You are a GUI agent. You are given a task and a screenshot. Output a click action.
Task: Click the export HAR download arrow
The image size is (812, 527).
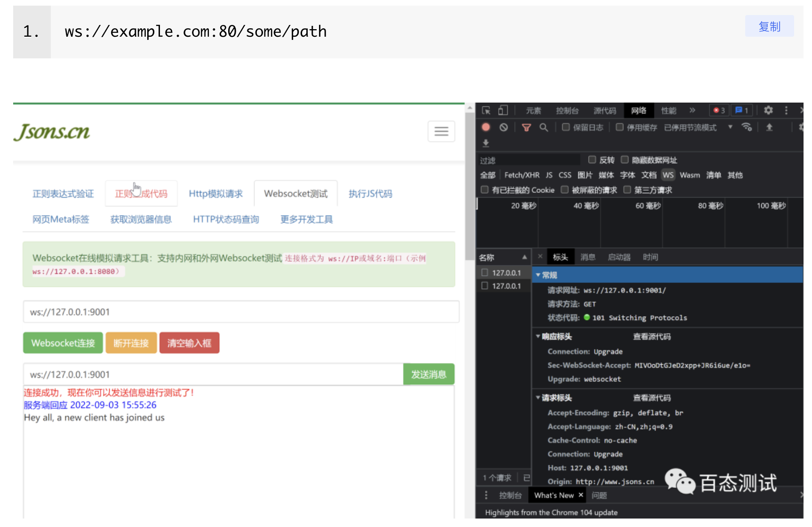coord(486,143)
